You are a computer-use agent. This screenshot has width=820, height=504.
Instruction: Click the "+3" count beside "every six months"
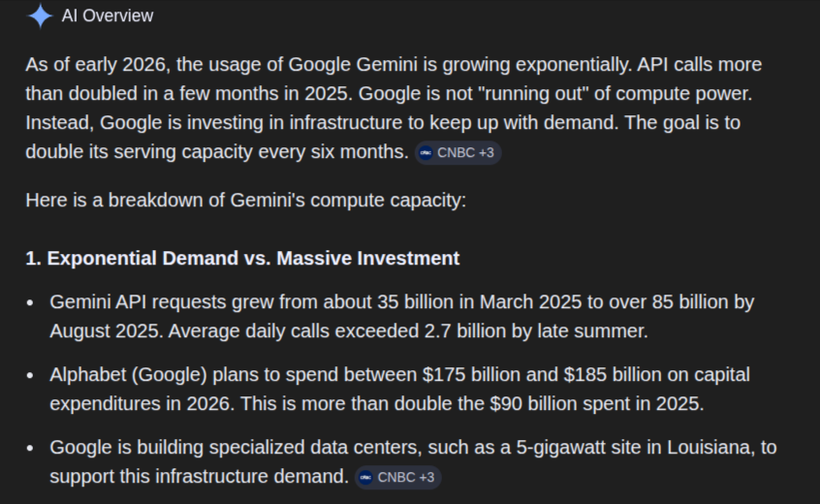pyautogui.click(x=487, y=153)
